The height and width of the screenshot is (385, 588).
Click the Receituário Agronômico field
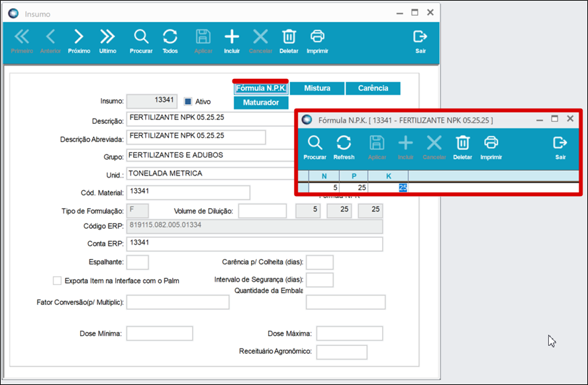342,352
